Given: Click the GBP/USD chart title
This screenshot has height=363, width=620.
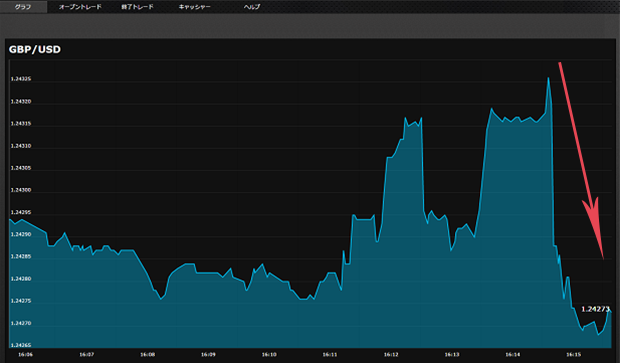Looking at the screenshot, I should point(35,49).
